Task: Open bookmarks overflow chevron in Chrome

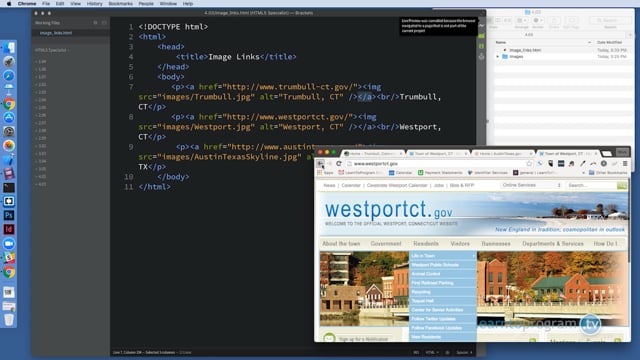Action: tap(583, 173)
